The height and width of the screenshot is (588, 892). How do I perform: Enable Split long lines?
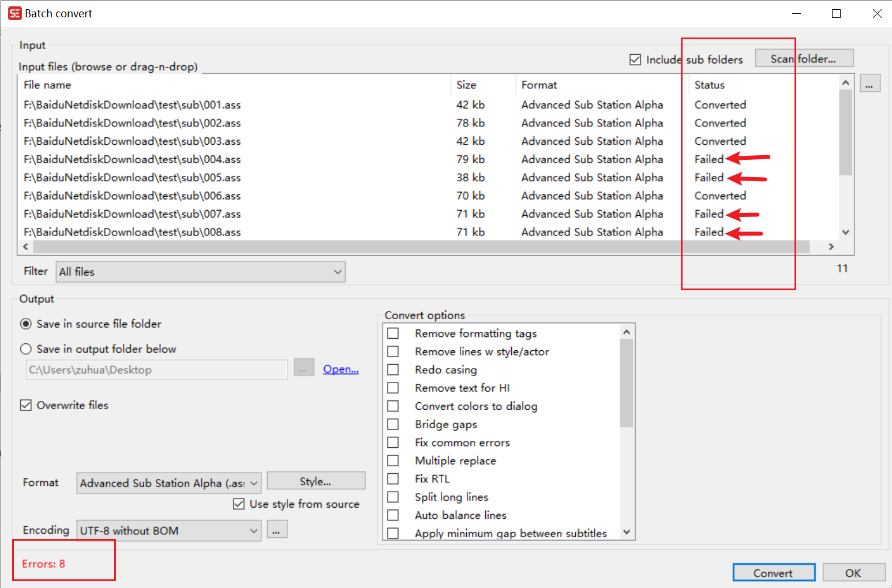click(393, 497)
